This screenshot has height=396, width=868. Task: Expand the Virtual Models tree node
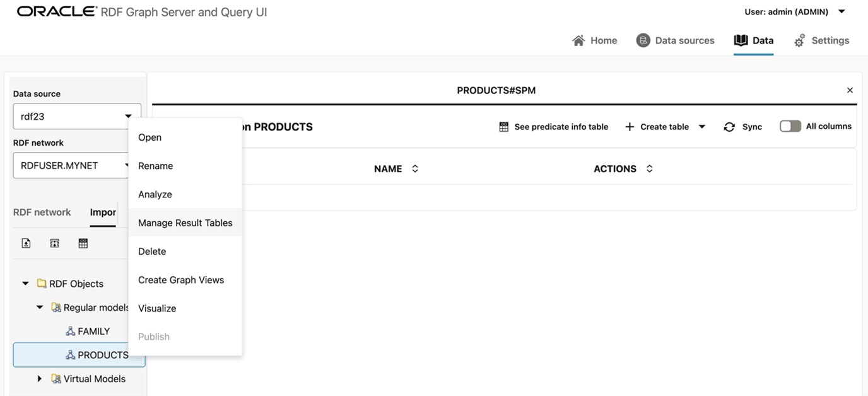point(40,379)
